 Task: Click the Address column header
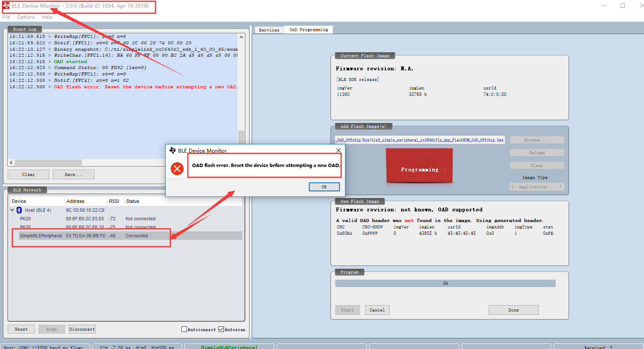(x=86, y=201)
